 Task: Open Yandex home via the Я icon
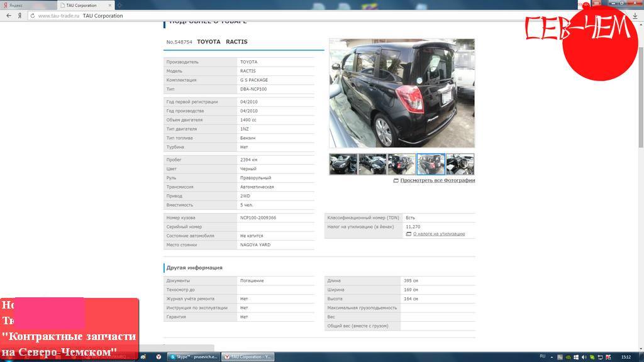(x=19, y=16)
